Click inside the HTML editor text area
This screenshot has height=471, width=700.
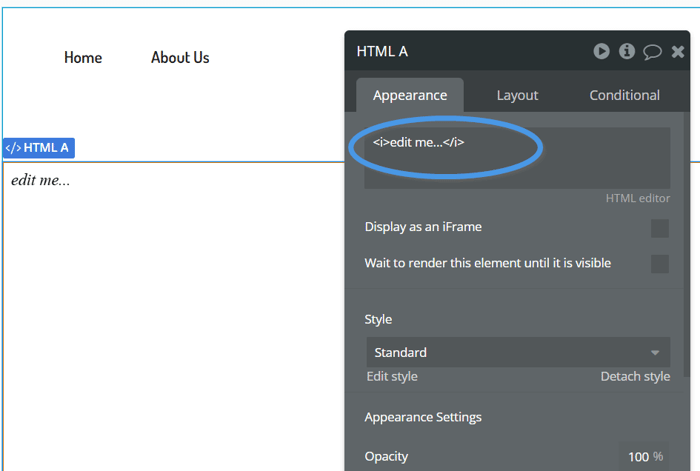pyautogui.click(x=517, y=158)
